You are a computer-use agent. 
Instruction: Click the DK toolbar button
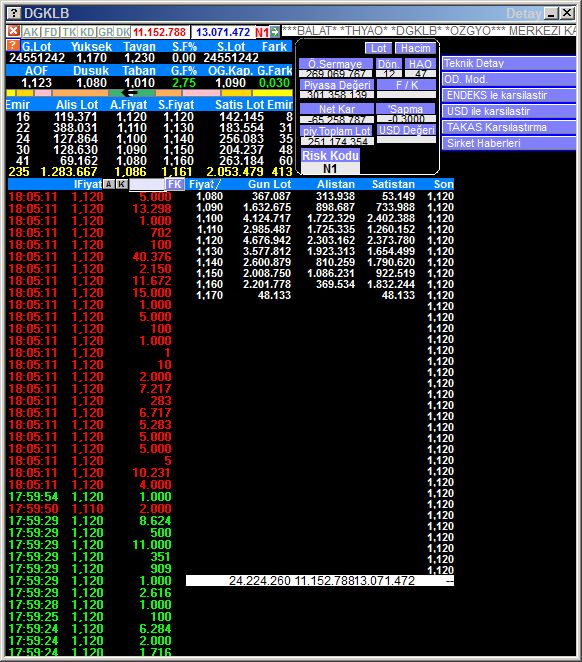point(123,32)
